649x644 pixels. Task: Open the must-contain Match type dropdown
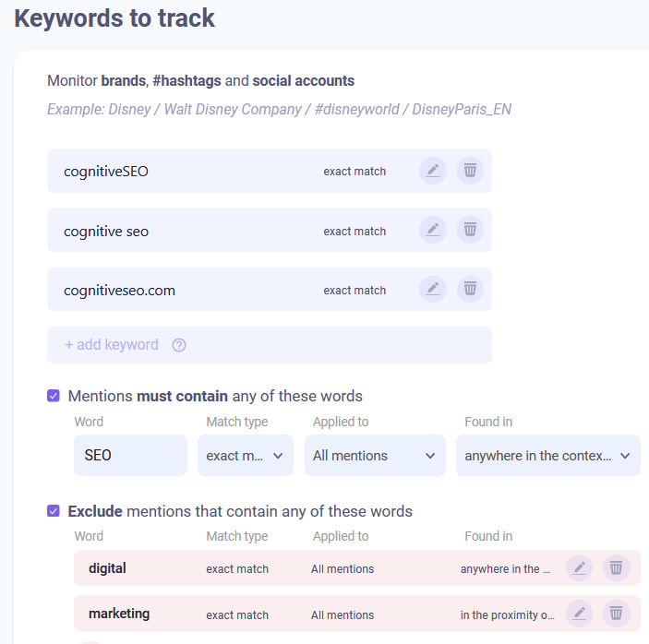(x=246, y=456)
